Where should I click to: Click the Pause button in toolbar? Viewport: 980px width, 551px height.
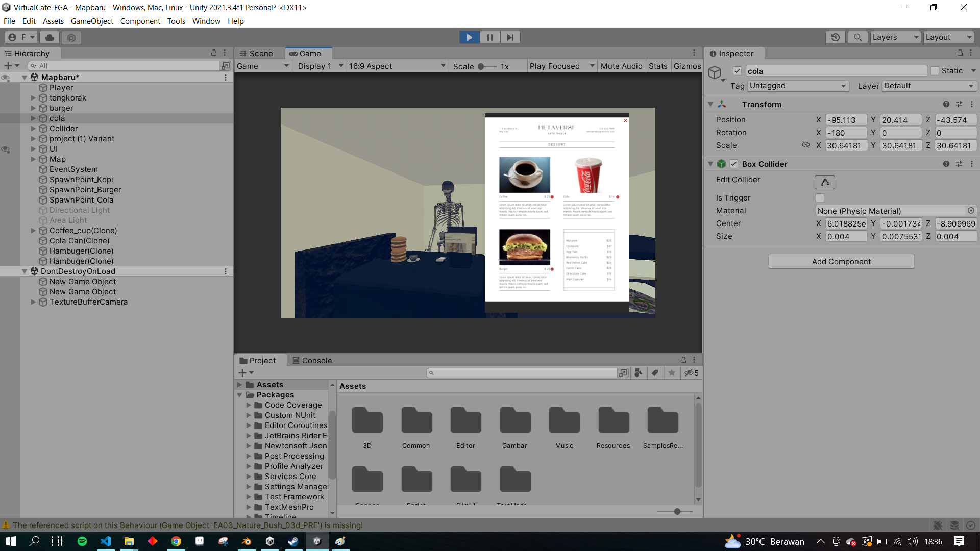pyautogui.click(x=489, y=37)
